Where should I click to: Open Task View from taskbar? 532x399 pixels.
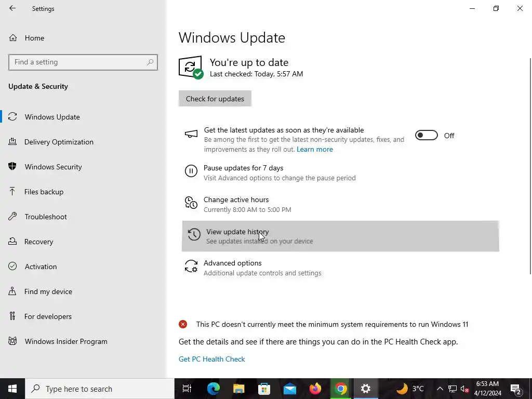coord(187,389)
